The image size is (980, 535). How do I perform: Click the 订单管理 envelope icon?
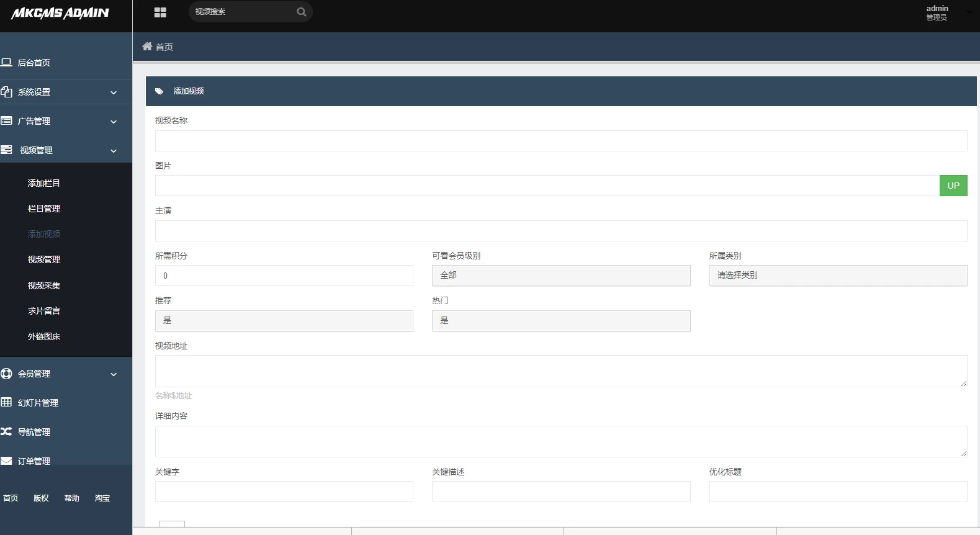coord(7,461)
